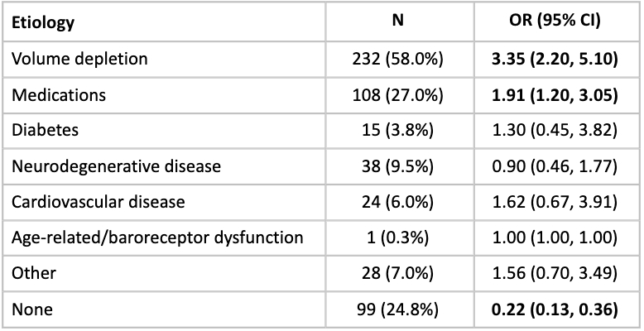
Task: Click the Etiology column header
Action: coord(43,23)
